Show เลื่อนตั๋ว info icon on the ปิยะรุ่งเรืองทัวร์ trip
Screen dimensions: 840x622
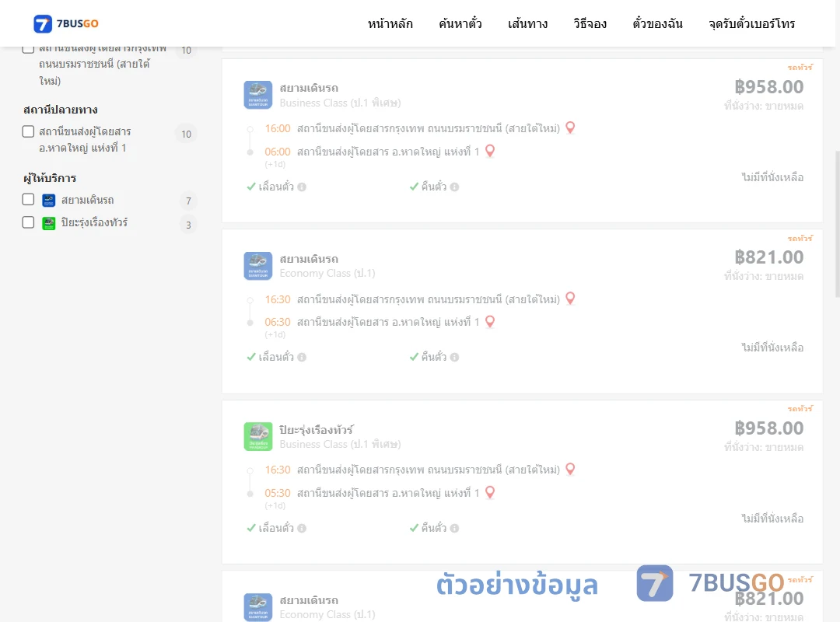pos(302,528)
